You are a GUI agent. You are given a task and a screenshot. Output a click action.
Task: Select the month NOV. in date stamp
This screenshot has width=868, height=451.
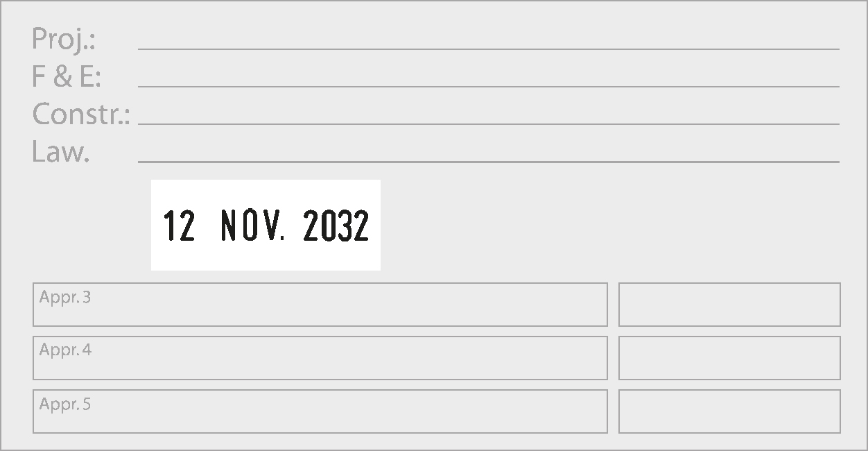253,226
